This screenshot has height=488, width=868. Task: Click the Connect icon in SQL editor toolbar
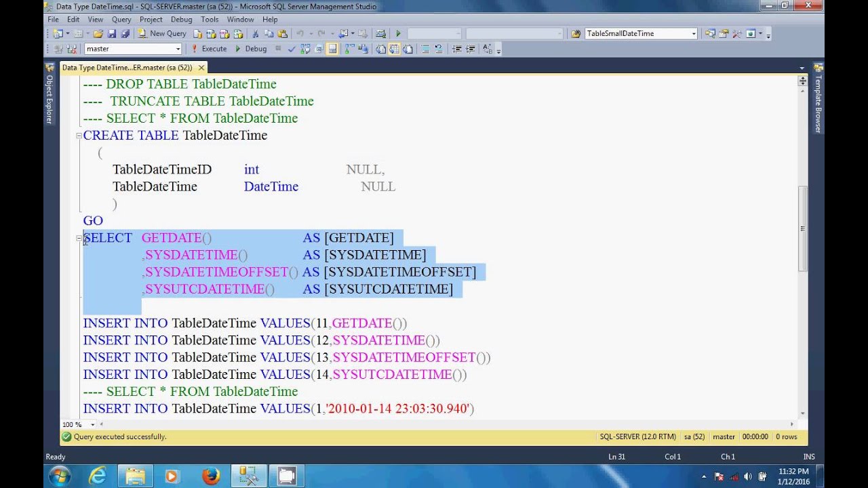(x=58, y=49)
